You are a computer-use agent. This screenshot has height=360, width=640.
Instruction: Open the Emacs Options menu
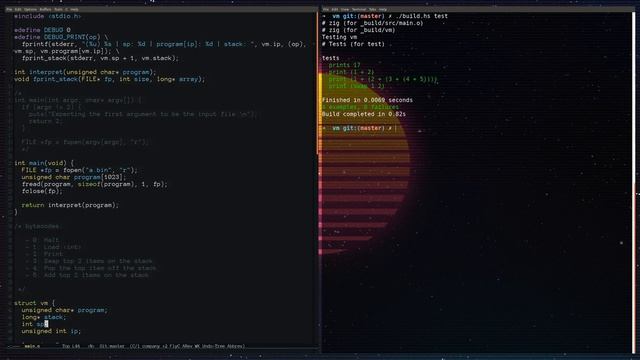30,9
